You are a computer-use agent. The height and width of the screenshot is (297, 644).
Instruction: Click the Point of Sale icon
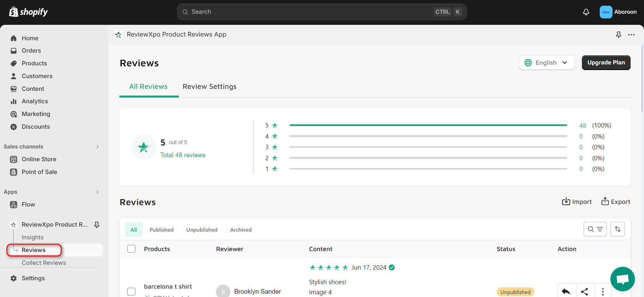14,172
